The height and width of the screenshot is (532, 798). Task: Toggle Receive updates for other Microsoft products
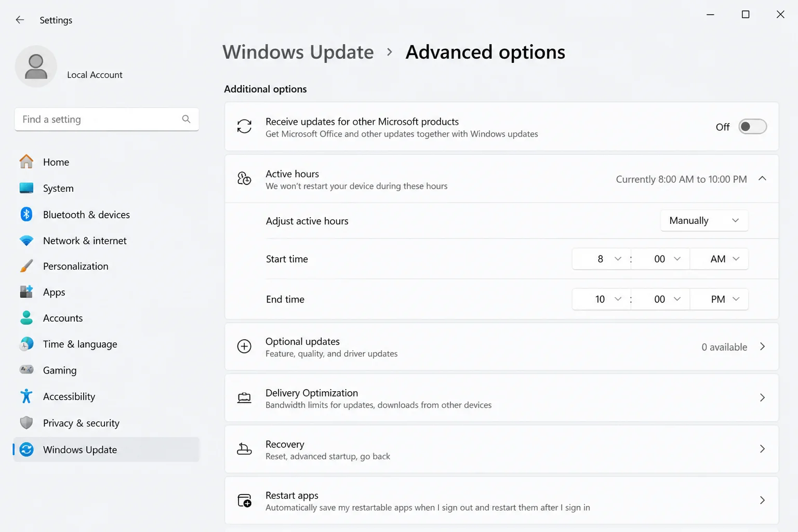[753, 126]
